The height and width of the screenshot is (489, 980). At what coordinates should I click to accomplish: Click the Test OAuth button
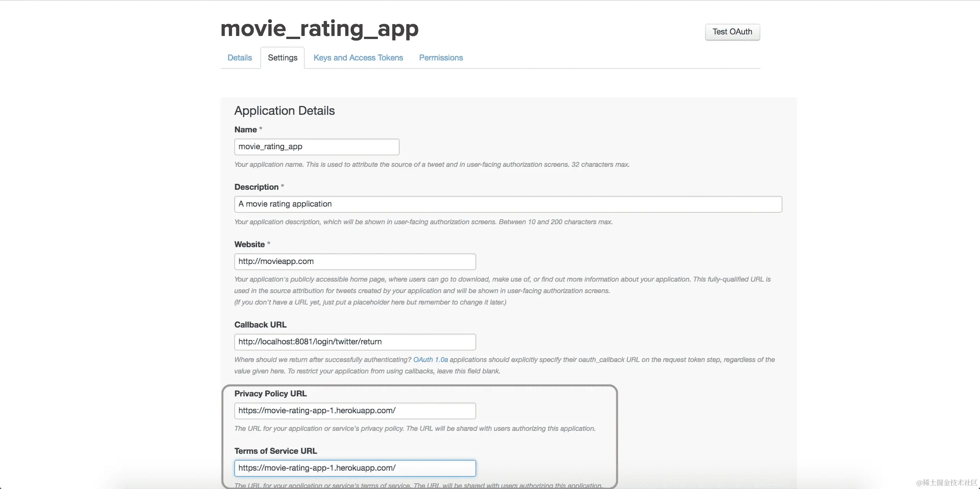732,32
